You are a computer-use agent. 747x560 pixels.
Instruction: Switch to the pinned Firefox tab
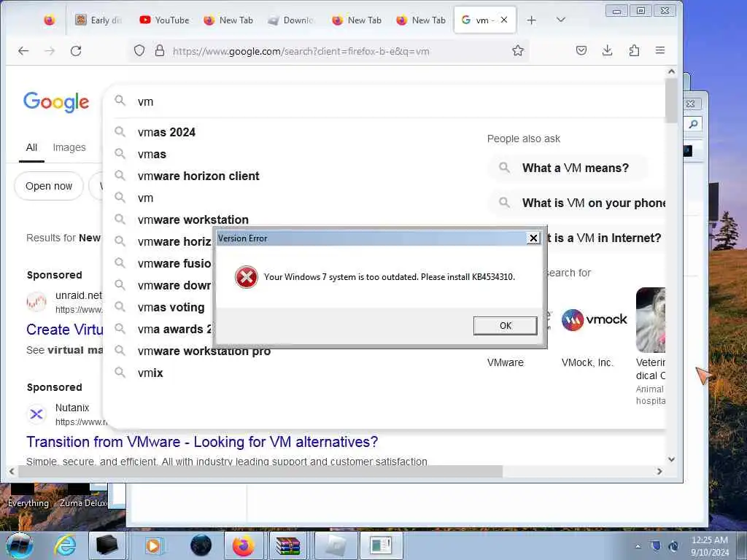tap(49, 20)
